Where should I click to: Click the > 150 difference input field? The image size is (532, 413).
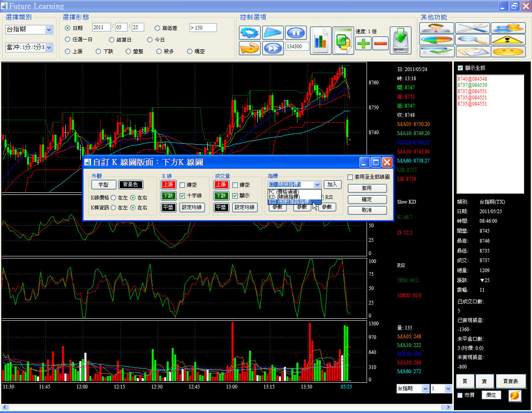[x=203, y=28]
